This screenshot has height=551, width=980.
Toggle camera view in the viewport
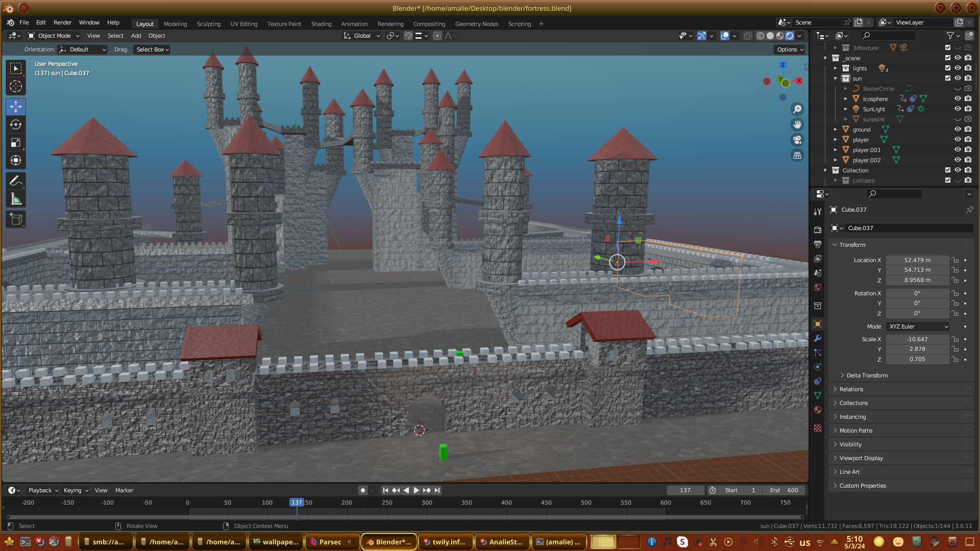[797, 140]
